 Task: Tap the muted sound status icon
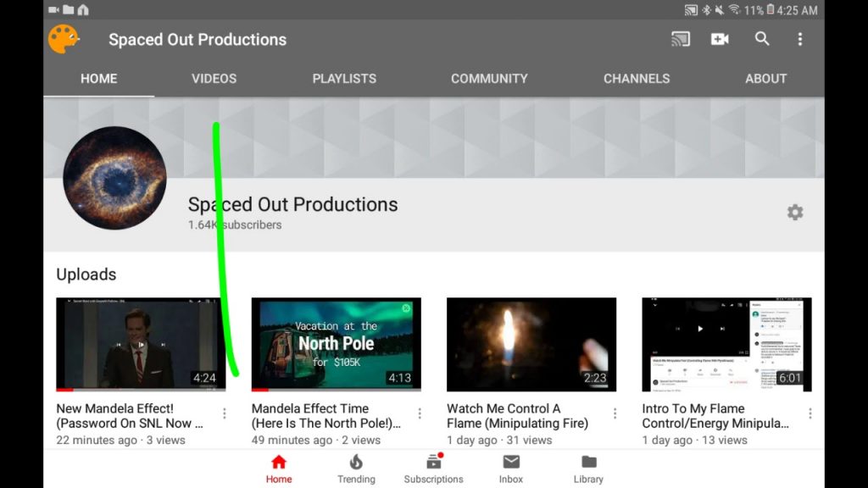tap(719, 10)
